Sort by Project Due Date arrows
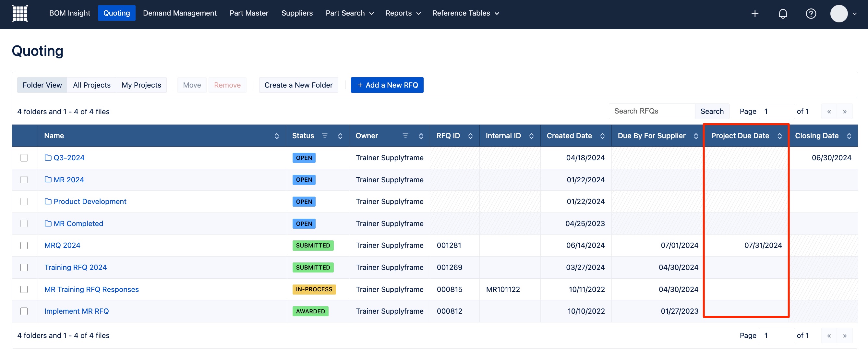The image size is (868, 351). [x=780, y=136]
